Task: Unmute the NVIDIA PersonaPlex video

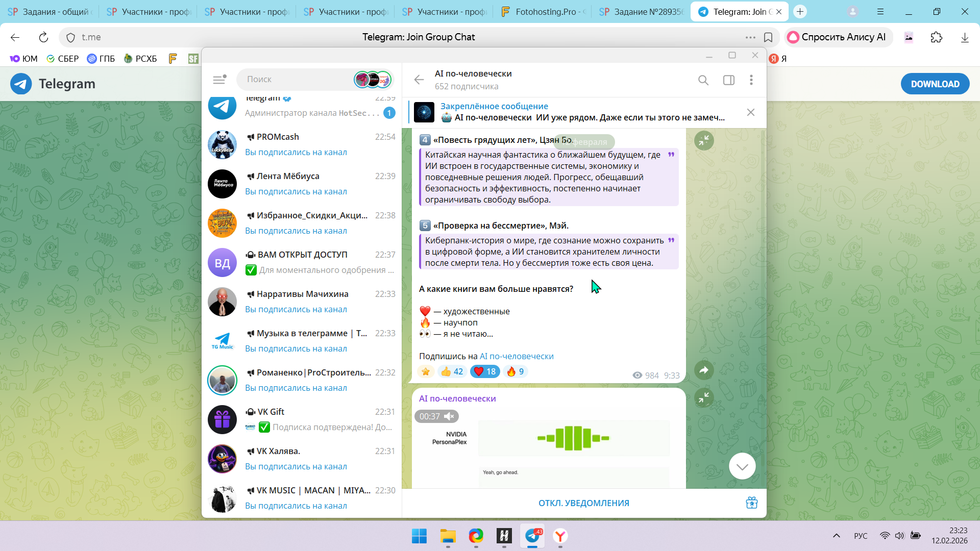Action: [449, 416]
